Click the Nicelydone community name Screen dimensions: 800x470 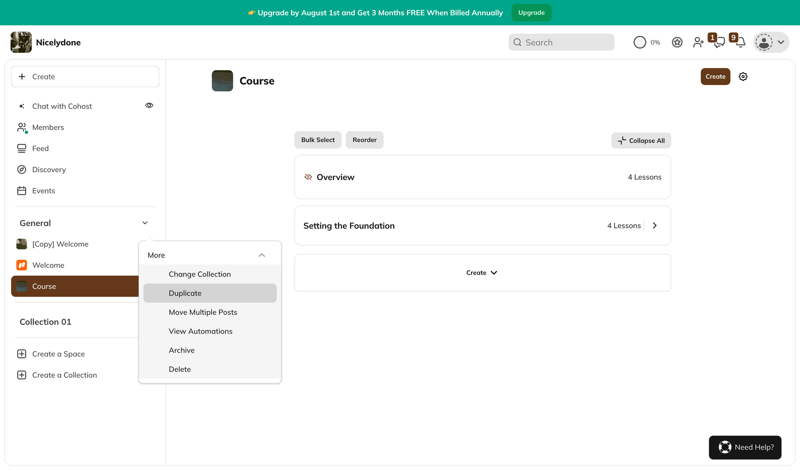point(58,42)
